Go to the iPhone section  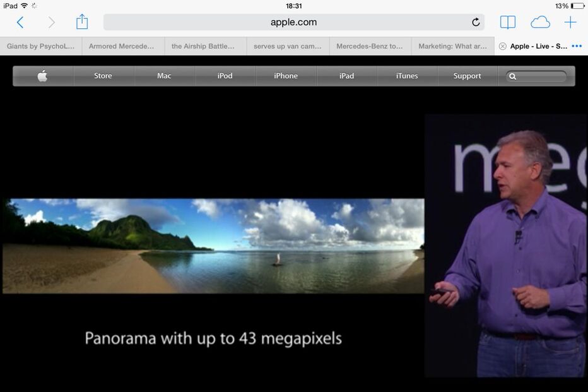[285, 76]
